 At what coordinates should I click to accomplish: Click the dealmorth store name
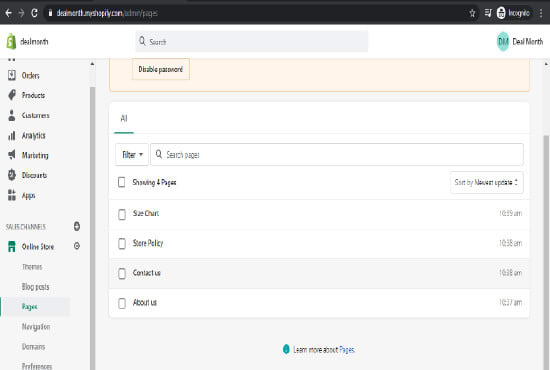[x=34, y=41]
